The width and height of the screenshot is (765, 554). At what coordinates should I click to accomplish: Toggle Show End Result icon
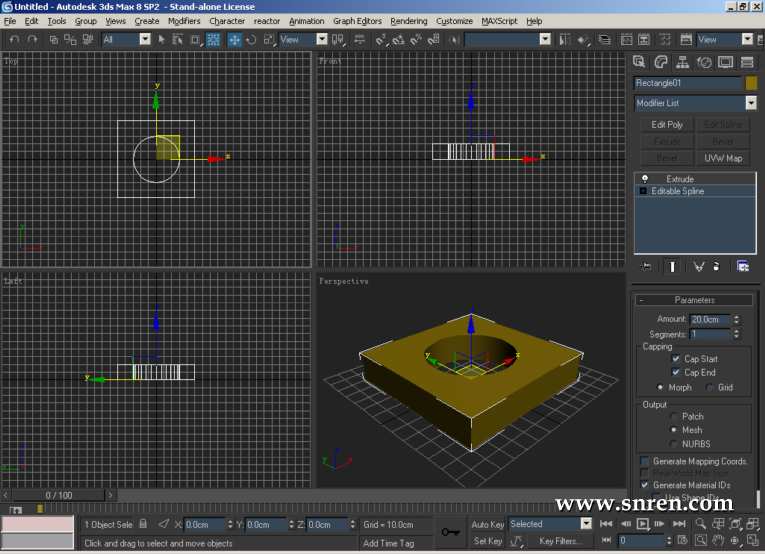coord(672,266)
